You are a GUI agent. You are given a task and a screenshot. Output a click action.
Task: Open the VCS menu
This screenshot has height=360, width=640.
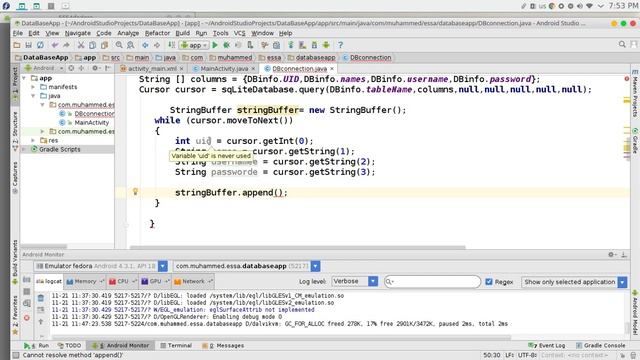point(240,33)
